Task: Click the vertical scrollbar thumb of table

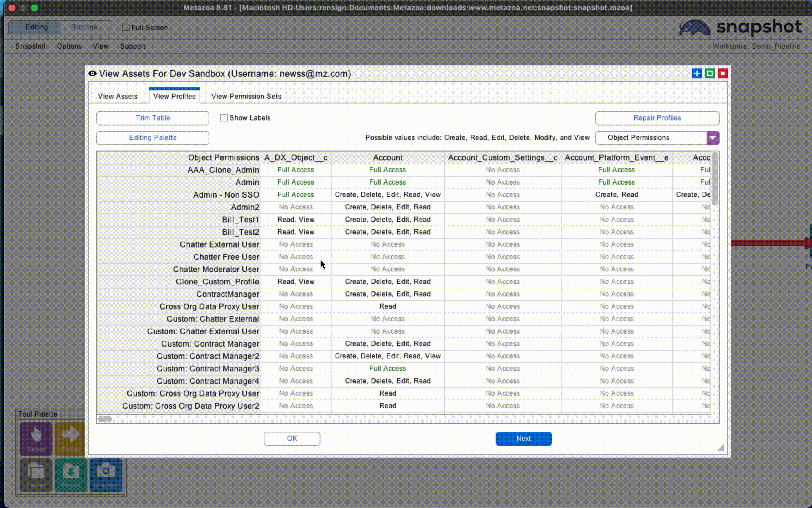Action: click(x=714, y=179)
